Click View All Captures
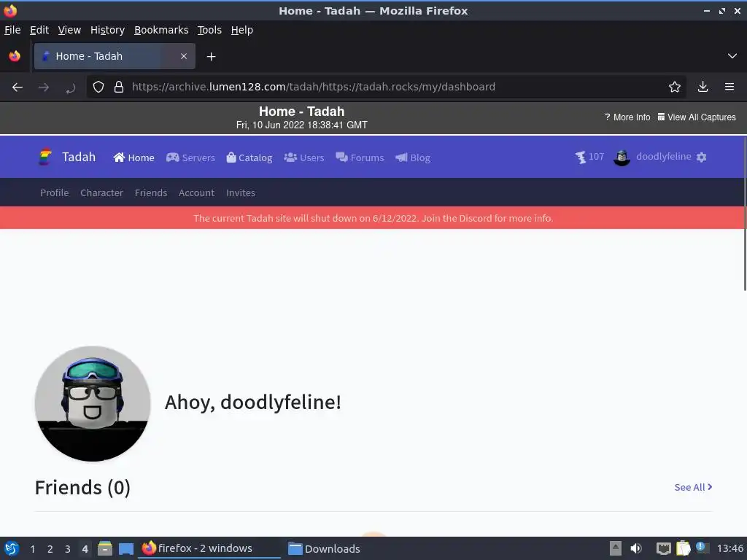Screen dimensions: 747x560 coord(697,117)
